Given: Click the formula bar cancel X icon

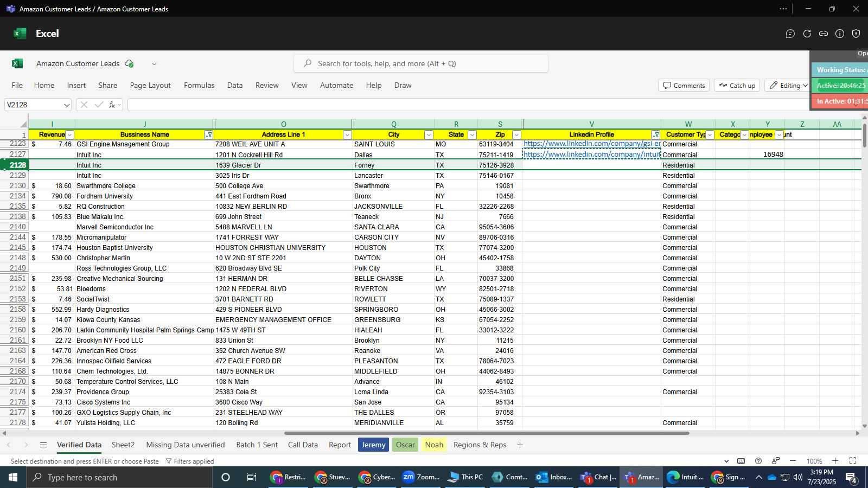Looking at the screenshot, I should tap(84, 105).
